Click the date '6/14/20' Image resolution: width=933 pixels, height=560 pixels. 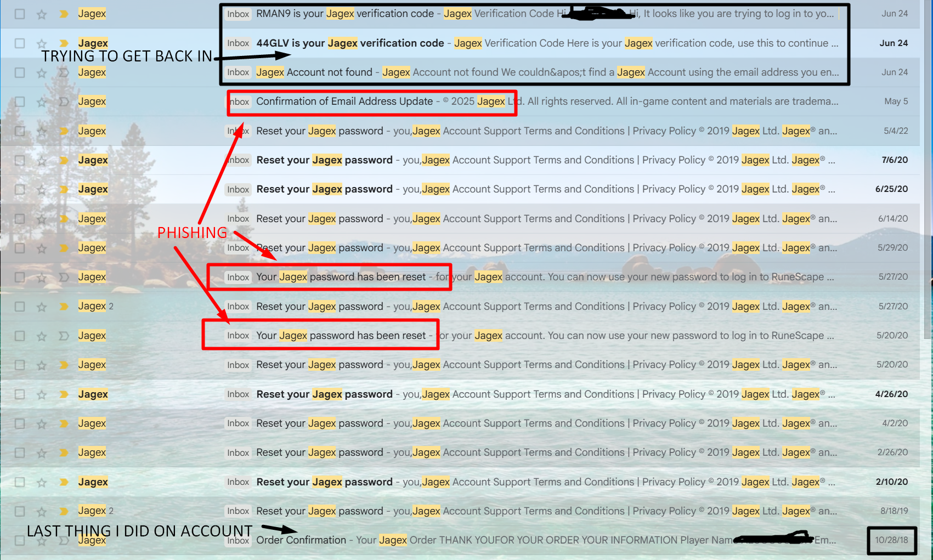point(893,219)
